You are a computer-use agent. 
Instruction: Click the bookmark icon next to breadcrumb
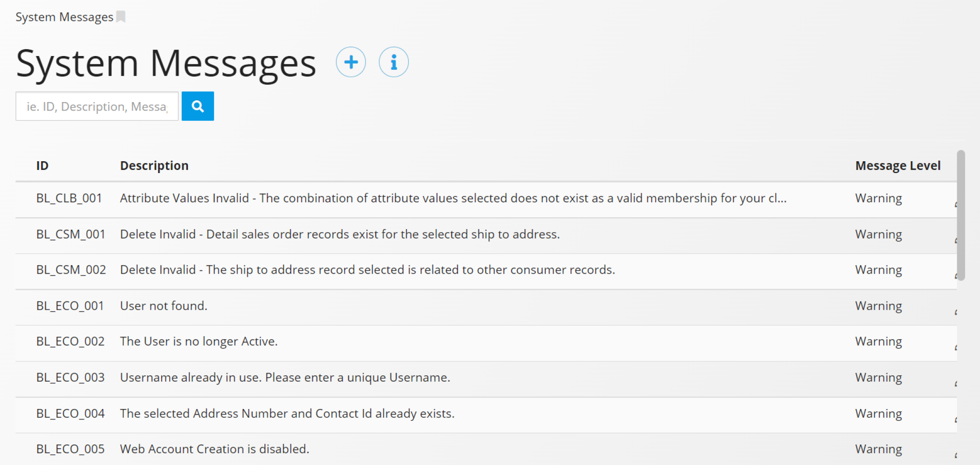121,17
